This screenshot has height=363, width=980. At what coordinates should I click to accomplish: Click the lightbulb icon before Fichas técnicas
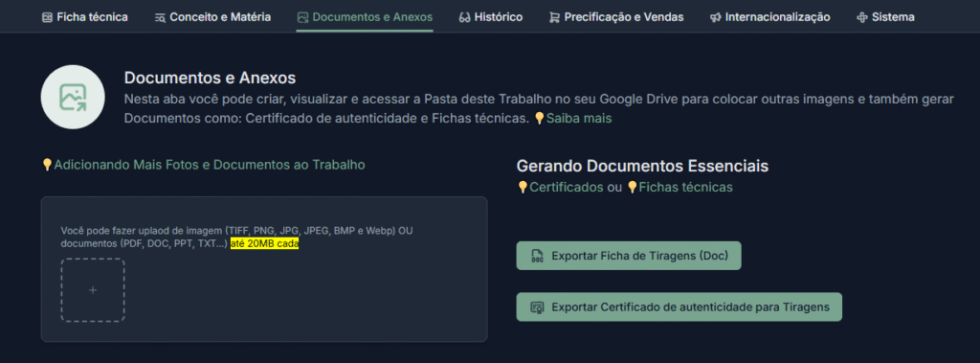pyautogui.click(x=632, y=187)
